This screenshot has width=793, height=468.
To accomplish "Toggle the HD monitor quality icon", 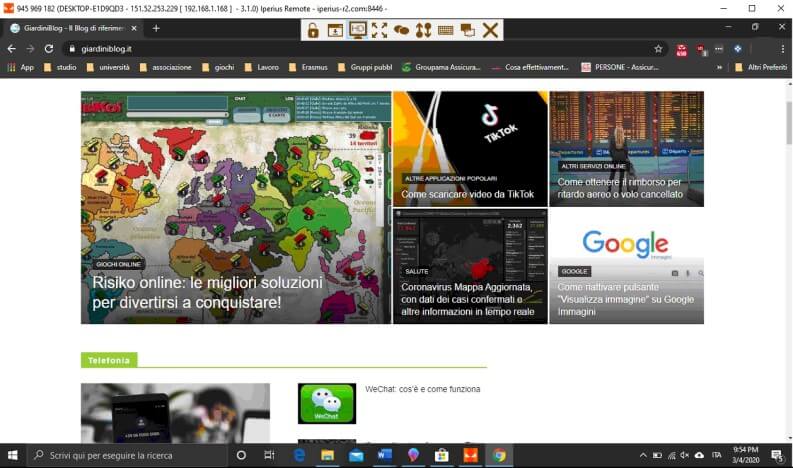I will [358, 30].
